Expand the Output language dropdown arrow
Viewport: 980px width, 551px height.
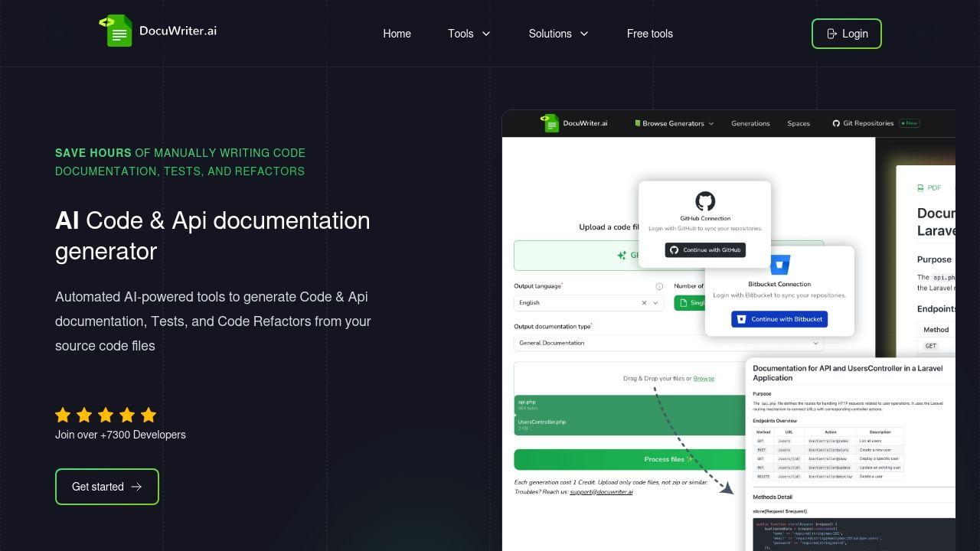point(656,303)
